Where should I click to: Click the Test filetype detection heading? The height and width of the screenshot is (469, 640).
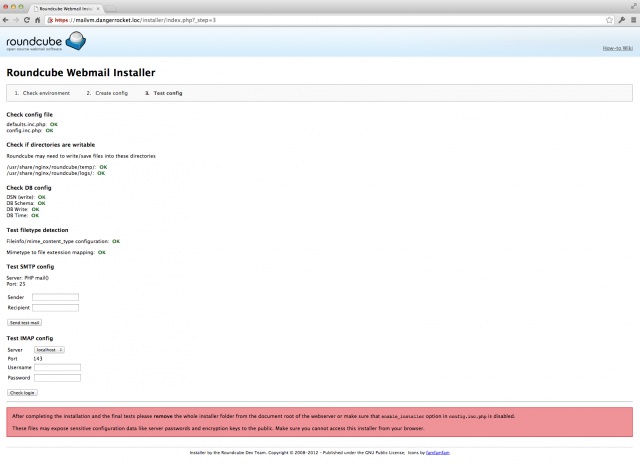coord(38,230)
